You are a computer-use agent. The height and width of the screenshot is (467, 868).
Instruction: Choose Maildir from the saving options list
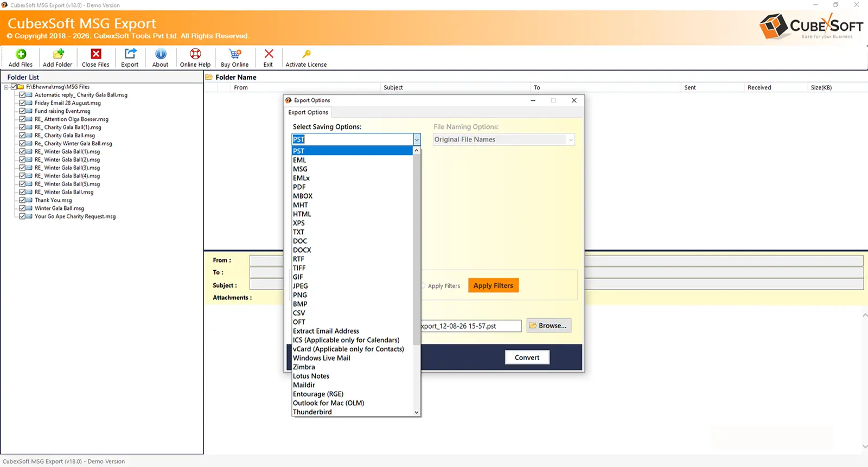(352, 385)
